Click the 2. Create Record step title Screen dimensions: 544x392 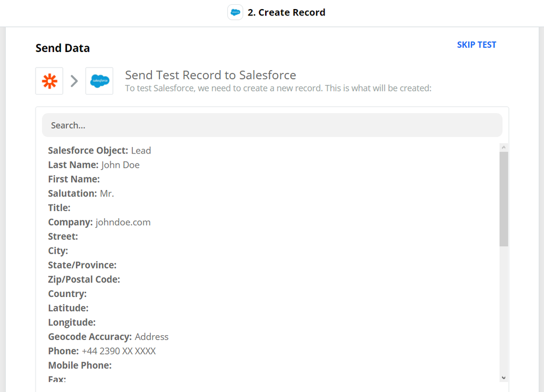click(287, 12)
